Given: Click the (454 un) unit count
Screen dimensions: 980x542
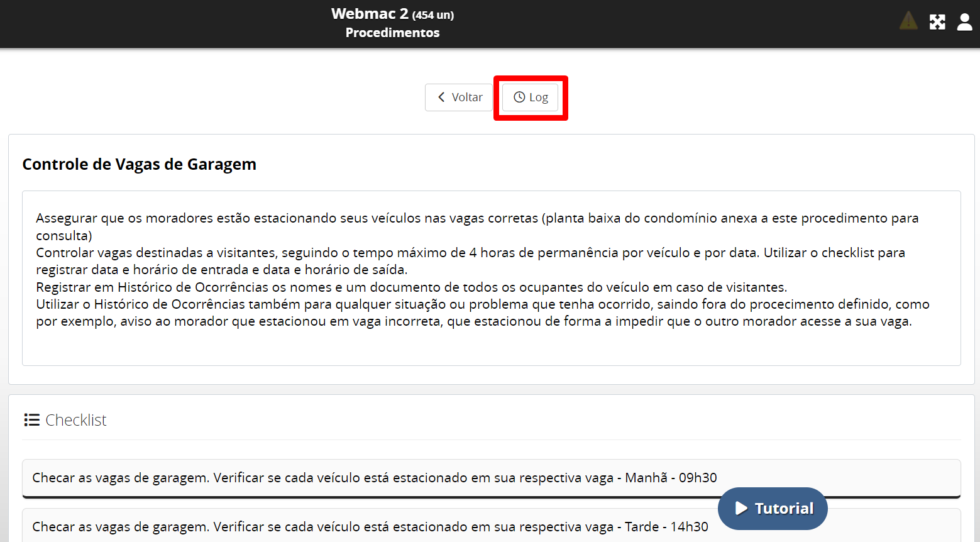Looking at the screenshot, I should pos(433,15).
